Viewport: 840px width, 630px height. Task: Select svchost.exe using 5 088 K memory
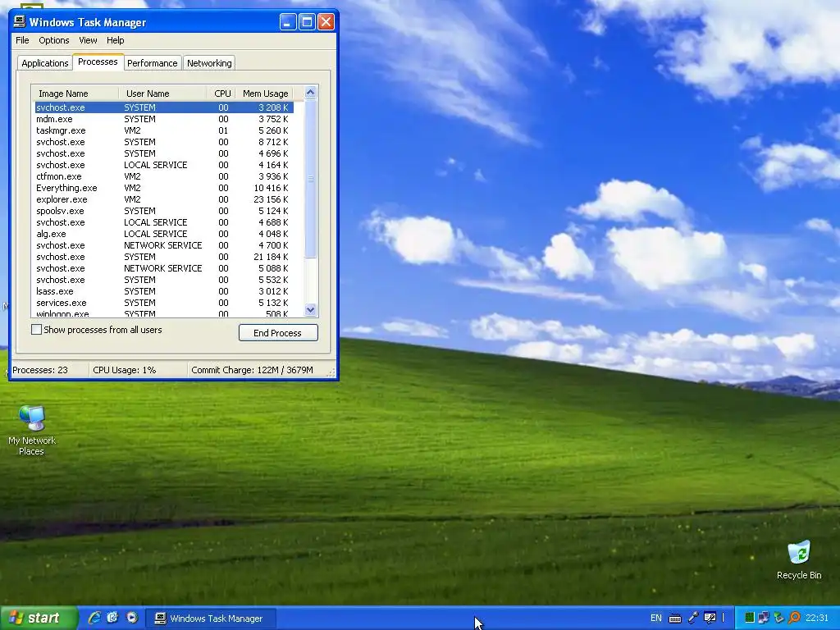click(164, 268)
